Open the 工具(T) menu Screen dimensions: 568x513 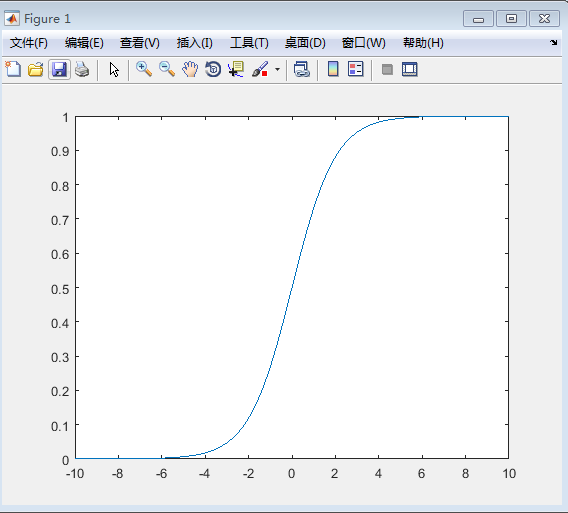(249, 43)
